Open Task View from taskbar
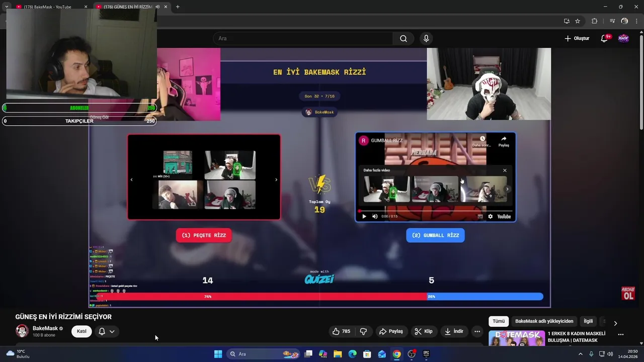Screen dimensions: 644x362 click(308, 354)
